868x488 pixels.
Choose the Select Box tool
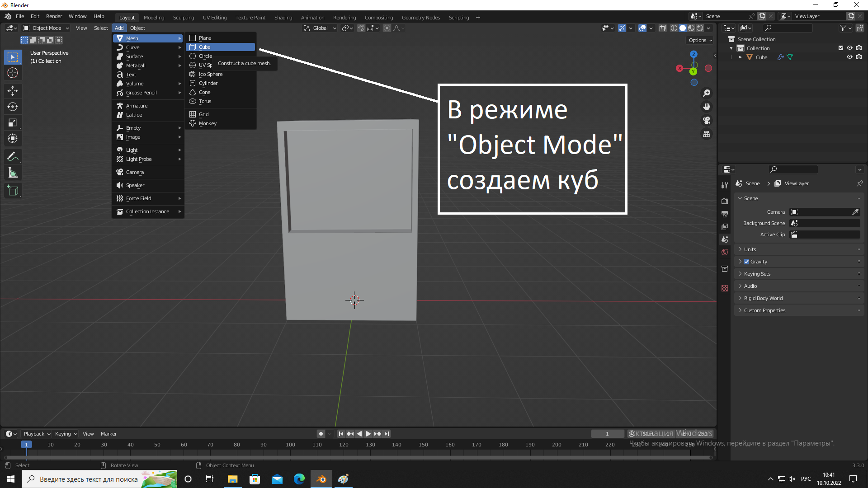coord(13,57)
